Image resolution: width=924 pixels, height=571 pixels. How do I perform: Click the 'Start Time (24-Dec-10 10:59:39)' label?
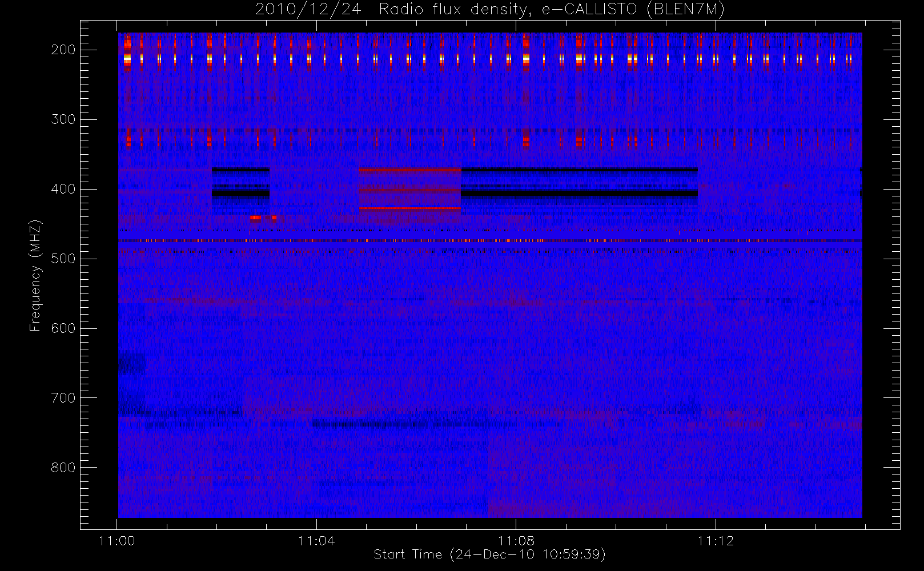(489, 554)
